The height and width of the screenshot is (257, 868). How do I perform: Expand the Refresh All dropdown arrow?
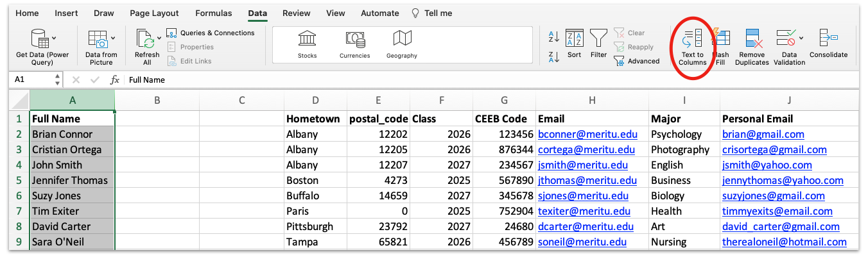160,38
